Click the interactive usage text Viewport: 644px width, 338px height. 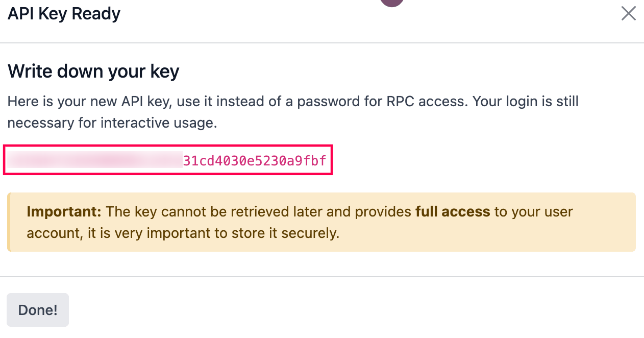158,123
